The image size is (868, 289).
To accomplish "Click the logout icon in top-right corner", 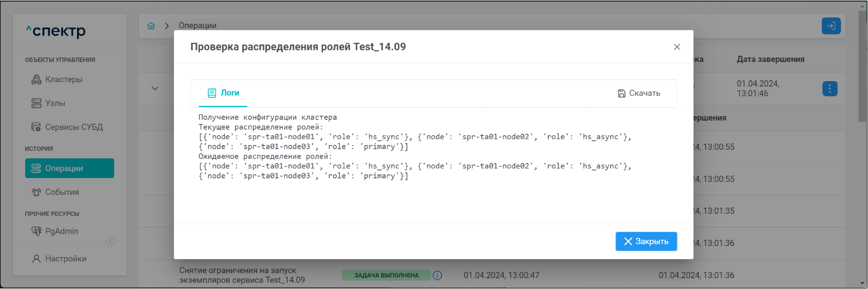I will 831,26.
